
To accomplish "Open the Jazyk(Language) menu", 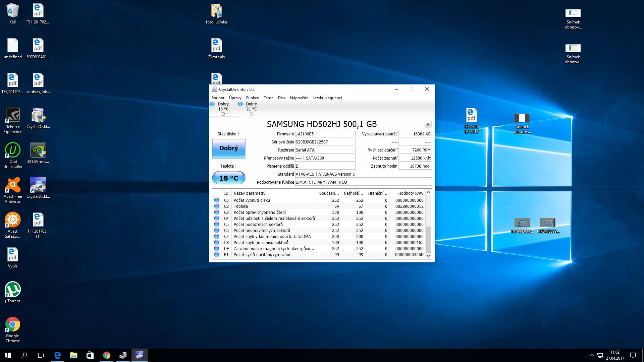I will 327,98.
